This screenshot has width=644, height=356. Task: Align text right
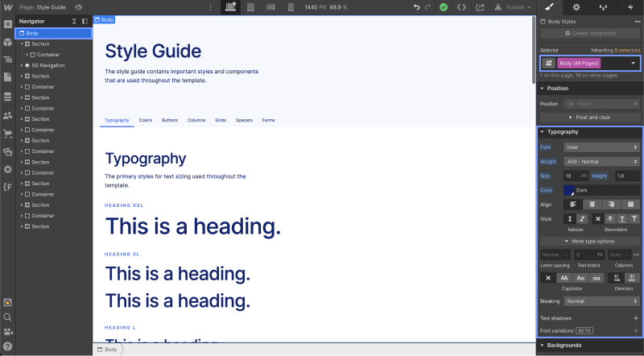[611, 205]
